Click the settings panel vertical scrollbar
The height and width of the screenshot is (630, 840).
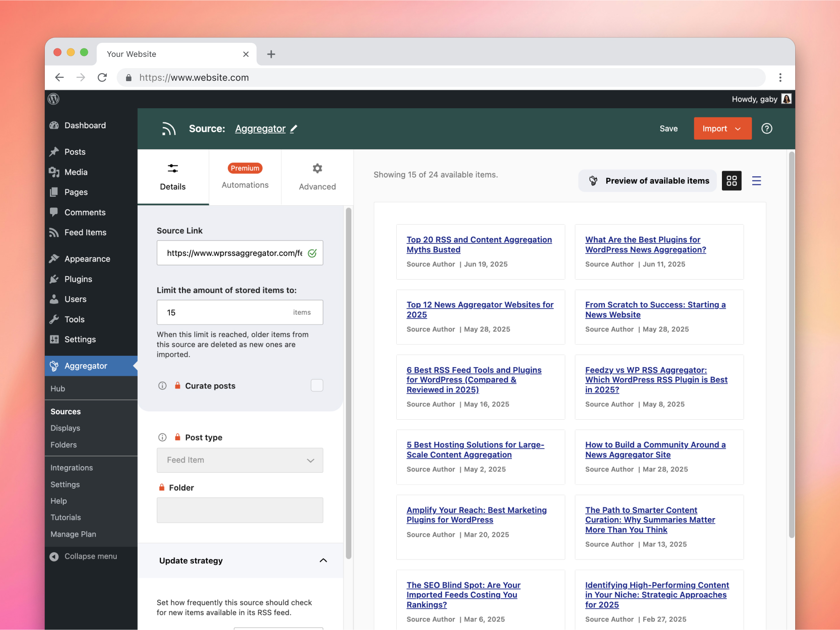[348, 383]
